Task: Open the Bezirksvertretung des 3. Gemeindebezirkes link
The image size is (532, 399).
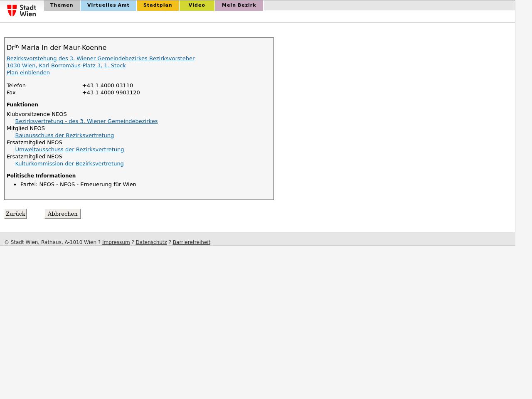Action: 86,121
